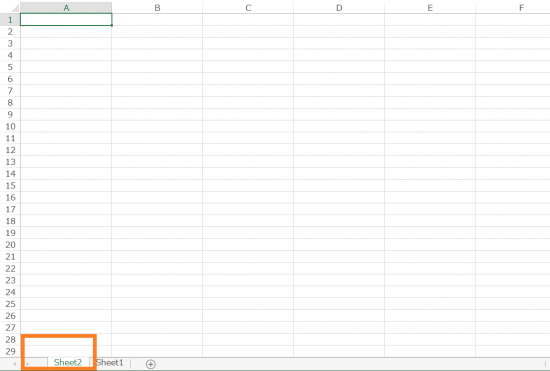Screen dimensions: 550x371
Task: Select row 1 header
Action: coord(10,20)
